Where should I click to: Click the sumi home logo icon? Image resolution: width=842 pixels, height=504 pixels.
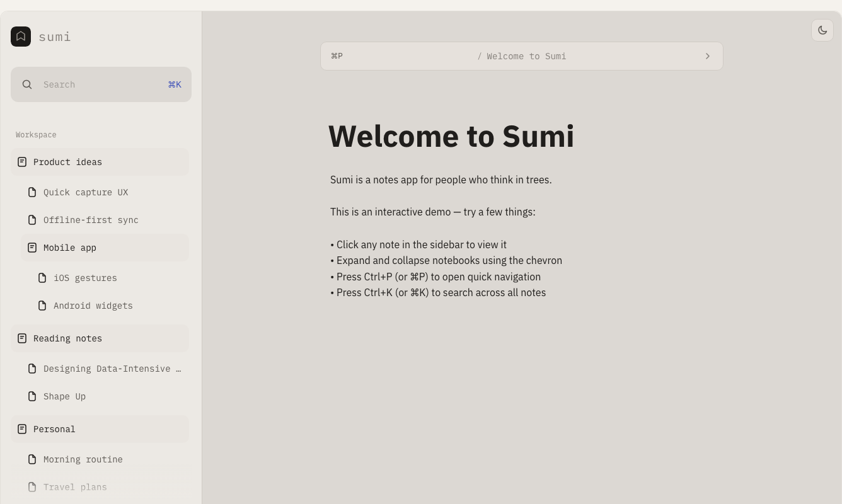(21, 36)
